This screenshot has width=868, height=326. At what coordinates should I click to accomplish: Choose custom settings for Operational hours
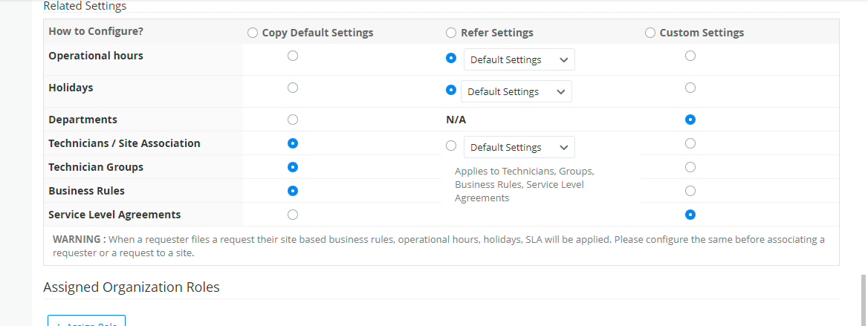(x=690, y=56)
